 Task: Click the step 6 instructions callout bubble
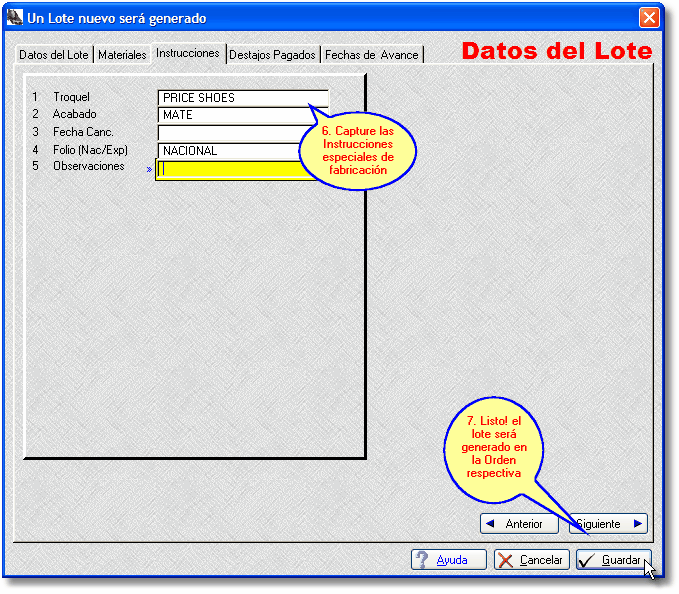[x=360, y=150]
